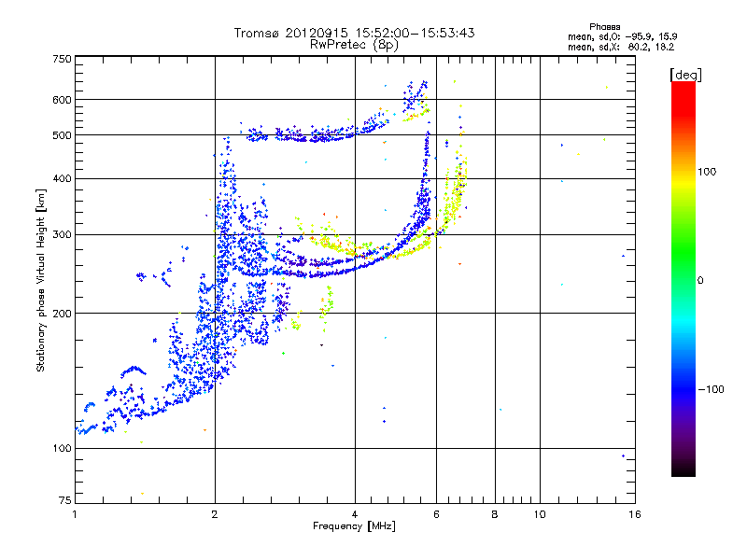Click the x-axis tick label '4'

pyautogui.click(x=355, y=514)
